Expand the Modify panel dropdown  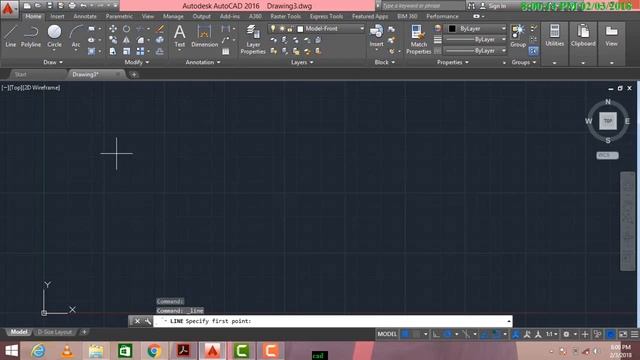click(137, 62)
